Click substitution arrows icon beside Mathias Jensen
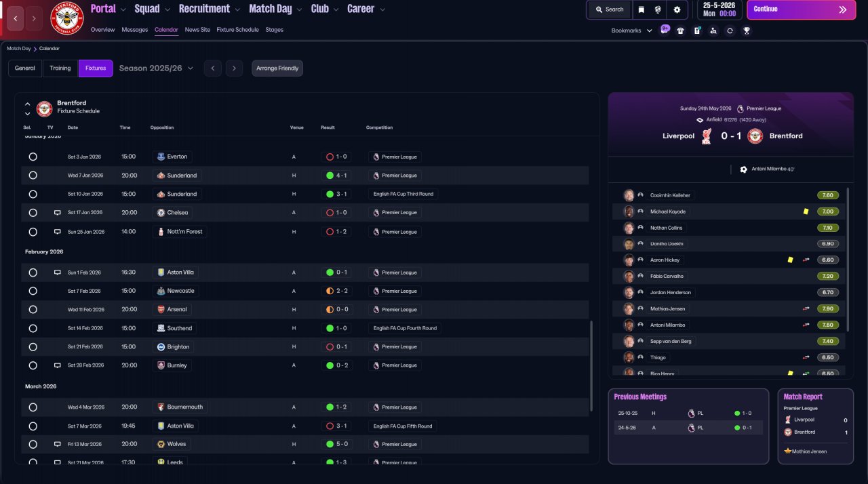The height and width of the screenshot is (484, 868). pos(806,308)
